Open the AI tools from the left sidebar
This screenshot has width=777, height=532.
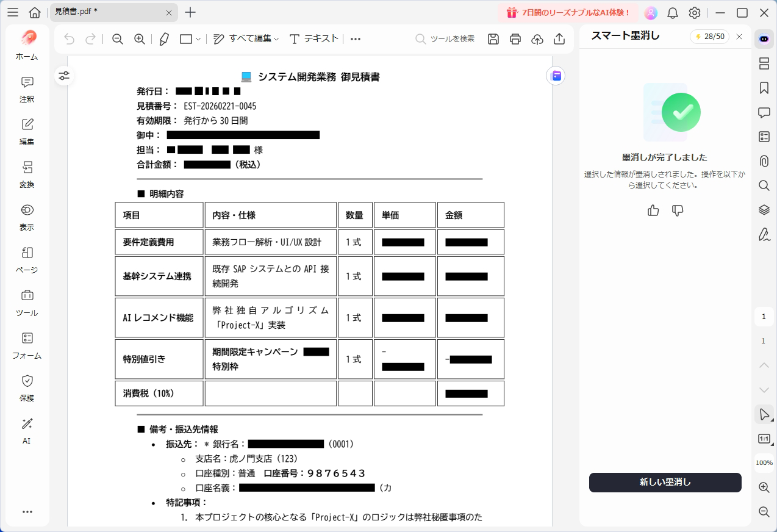[x=26, y=430]
